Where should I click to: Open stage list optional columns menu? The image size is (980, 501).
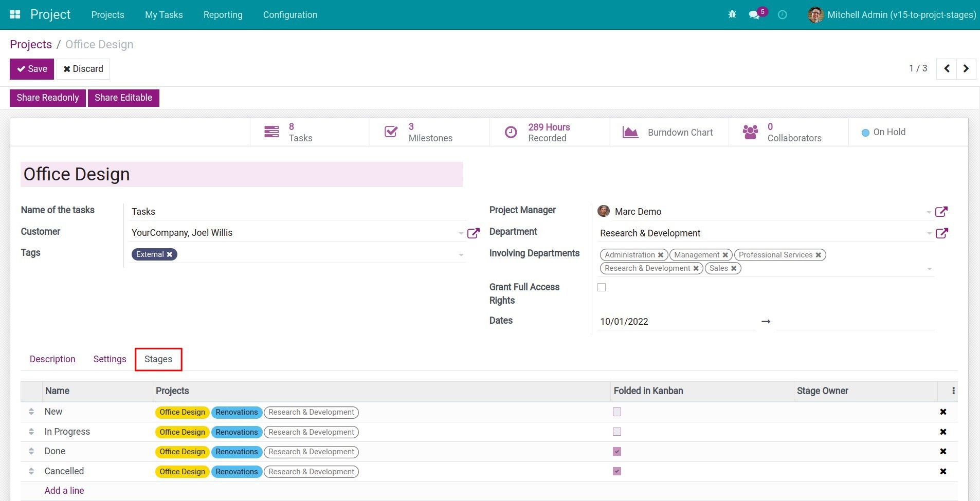(953, 391)
